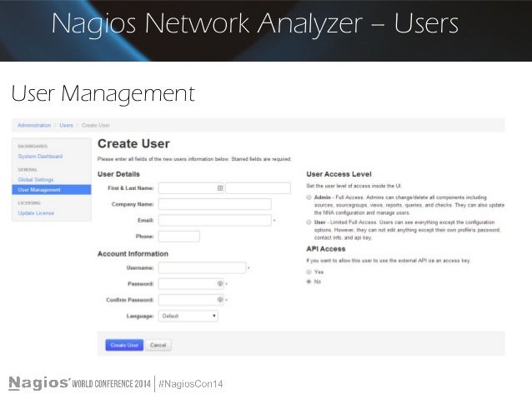Choose No for API Access
This screenshot has height=399, width=532.
click(309, 282)
